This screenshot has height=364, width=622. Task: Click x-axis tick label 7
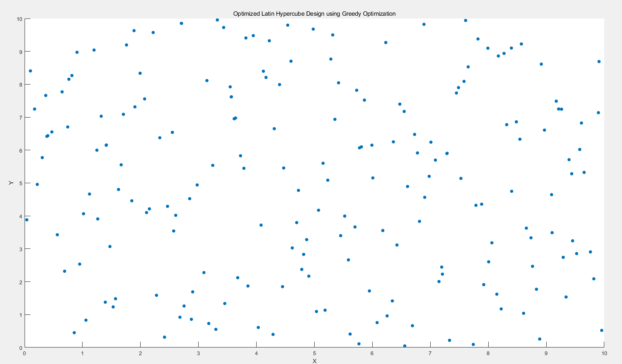click(431, 353)
